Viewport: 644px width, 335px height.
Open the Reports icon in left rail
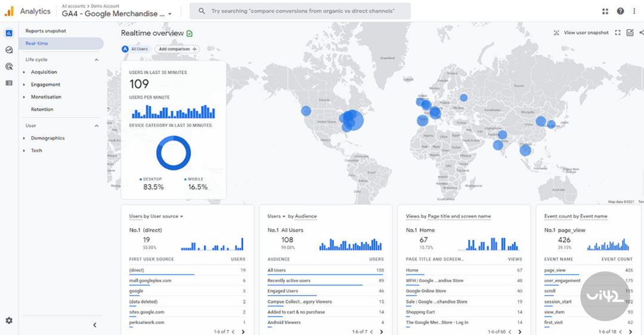point(9,33)
